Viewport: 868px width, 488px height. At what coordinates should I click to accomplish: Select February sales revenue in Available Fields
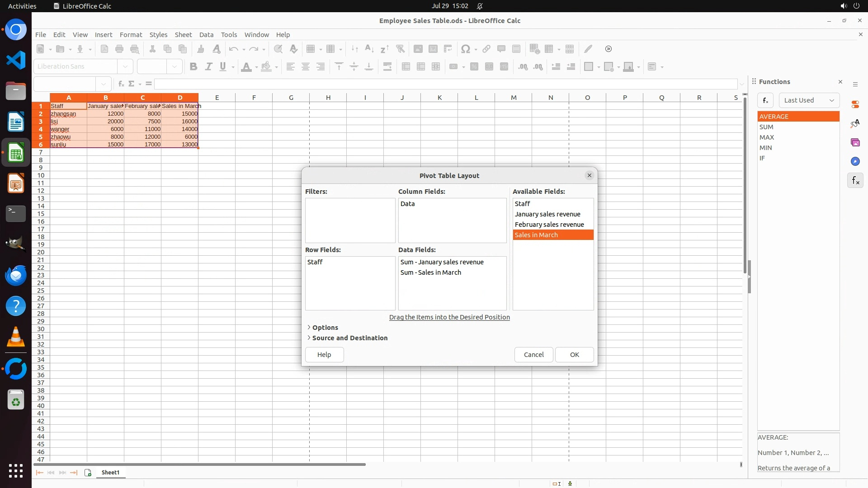[x=549, y=225]
